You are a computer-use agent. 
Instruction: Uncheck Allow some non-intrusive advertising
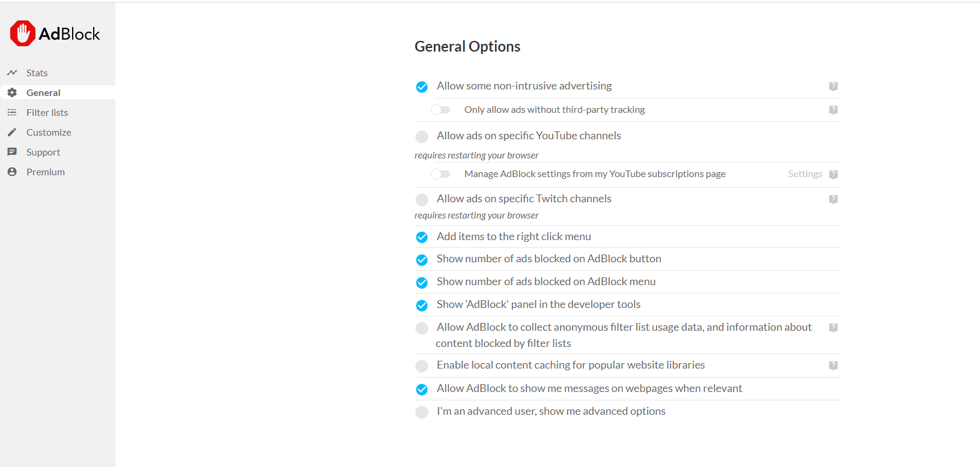coord(422,87)
